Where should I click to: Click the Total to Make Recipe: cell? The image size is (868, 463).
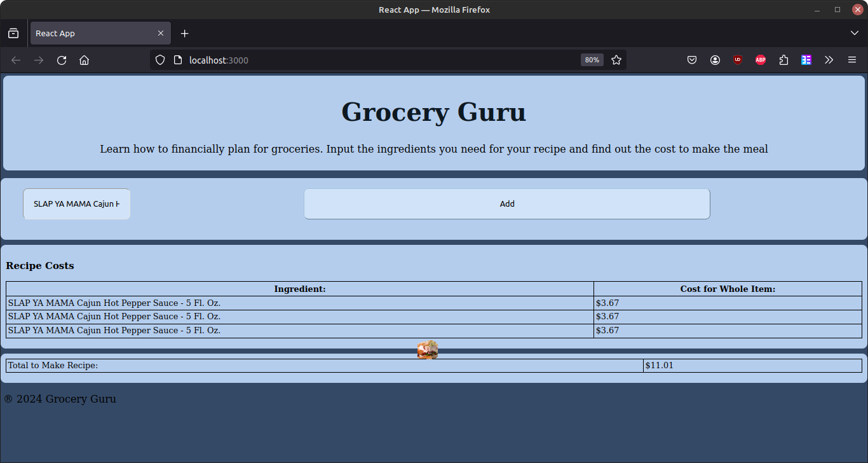[x=325, y=366]
